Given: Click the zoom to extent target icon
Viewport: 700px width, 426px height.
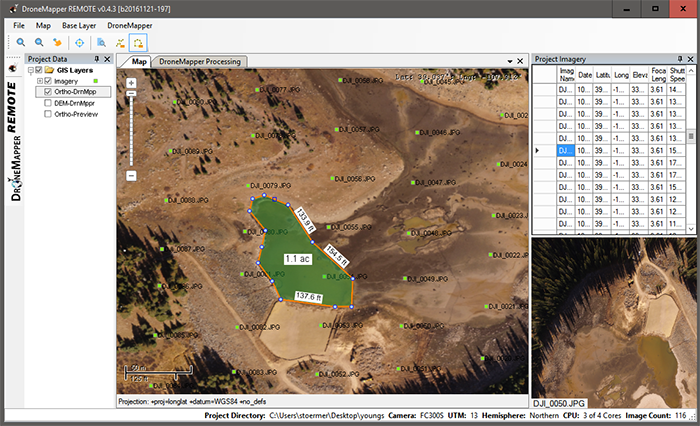Looking at the screenshot, I should tap(80, 43).
